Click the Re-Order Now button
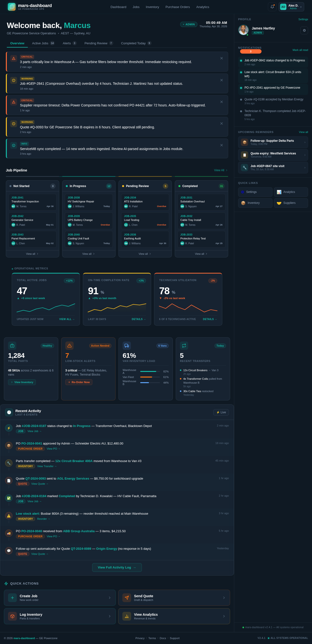Image resolution: width=312 pixels, height=644 pixels. 79,382
